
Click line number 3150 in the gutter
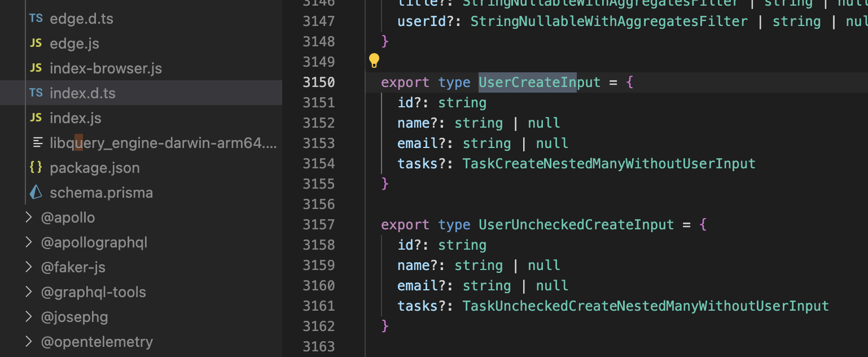pyautogui.click(x=319, y=82)
